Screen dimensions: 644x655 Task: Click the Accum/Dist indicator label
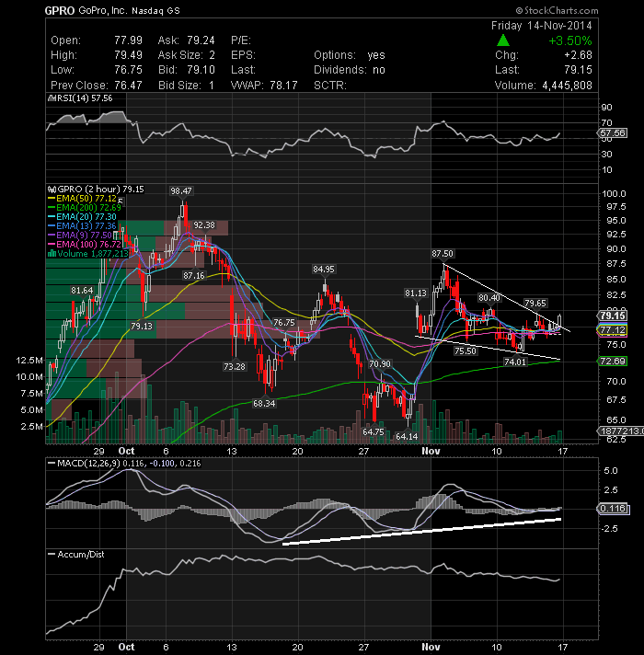click(x=76, y=555)
